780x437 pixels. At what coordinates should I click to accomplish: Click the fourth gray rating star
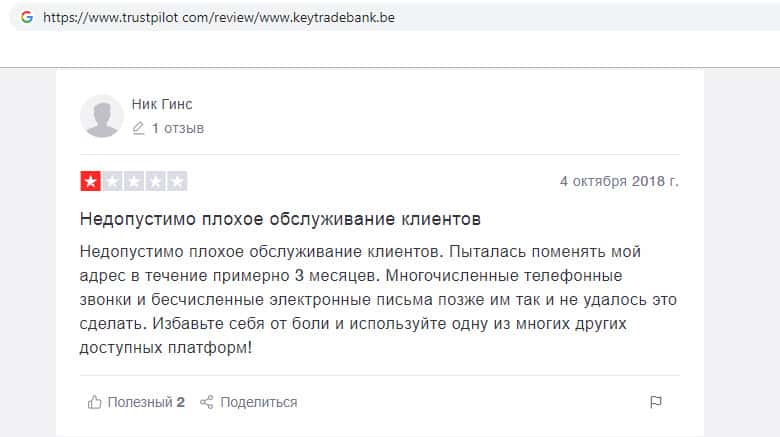[x=156, y=182]
